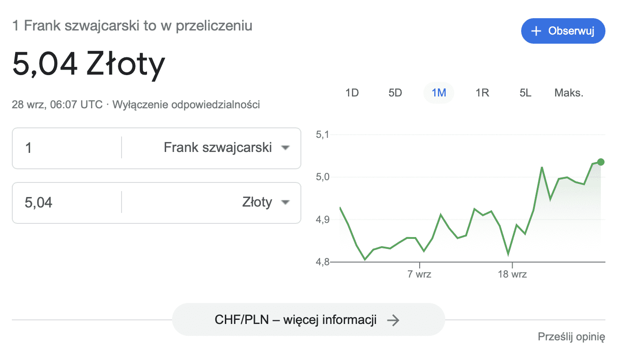Select the 1M time range

click(439, 93)
